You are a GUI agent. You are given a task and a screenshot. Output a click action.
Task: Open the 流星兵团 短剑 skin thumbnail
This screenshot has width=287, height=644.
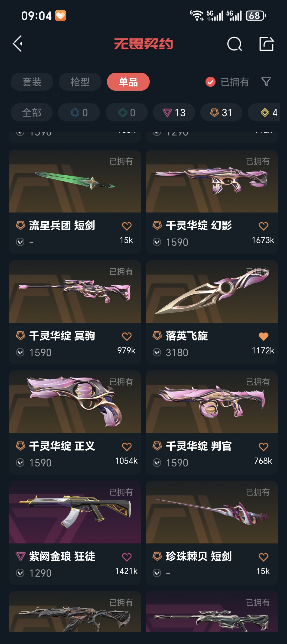[x=75, y=181]
